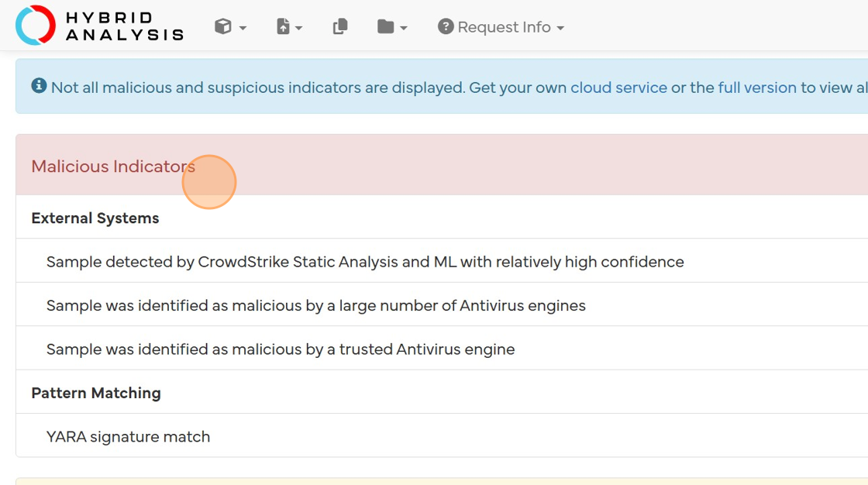Image resolution: width=868 pixels, height=485 pixels.
Task: Click the copy documents icon in navbar
Action: [x=340, y=27]
